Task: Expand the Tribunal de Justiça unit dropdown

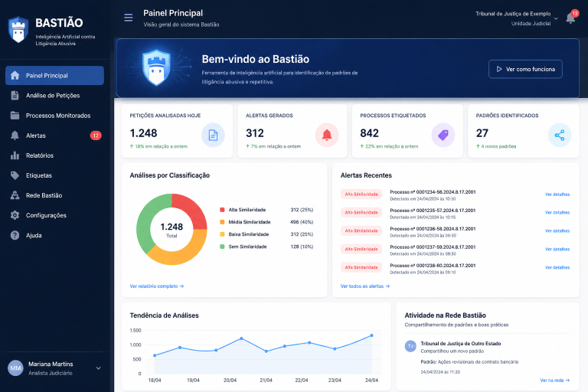Action: 556,18
